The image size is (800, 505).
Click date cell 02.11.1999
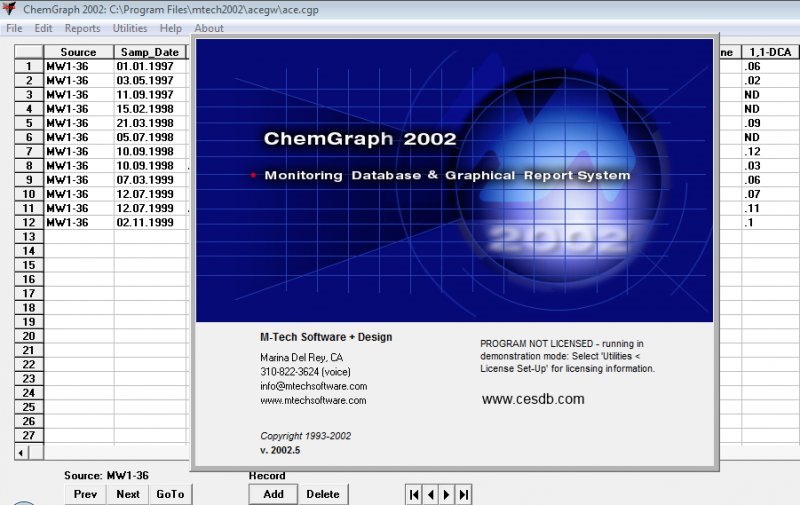(x=151, y=222)
